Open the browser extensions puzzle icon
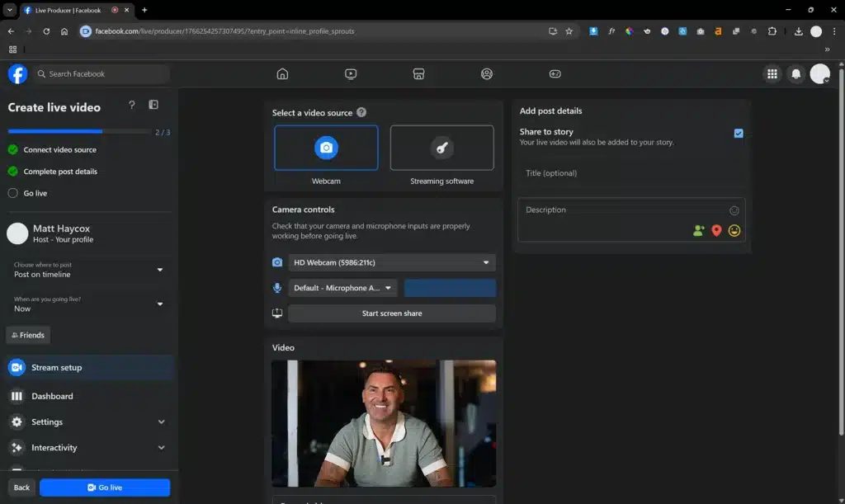Screen dimensions: 845x504 (x=772, y=31)
